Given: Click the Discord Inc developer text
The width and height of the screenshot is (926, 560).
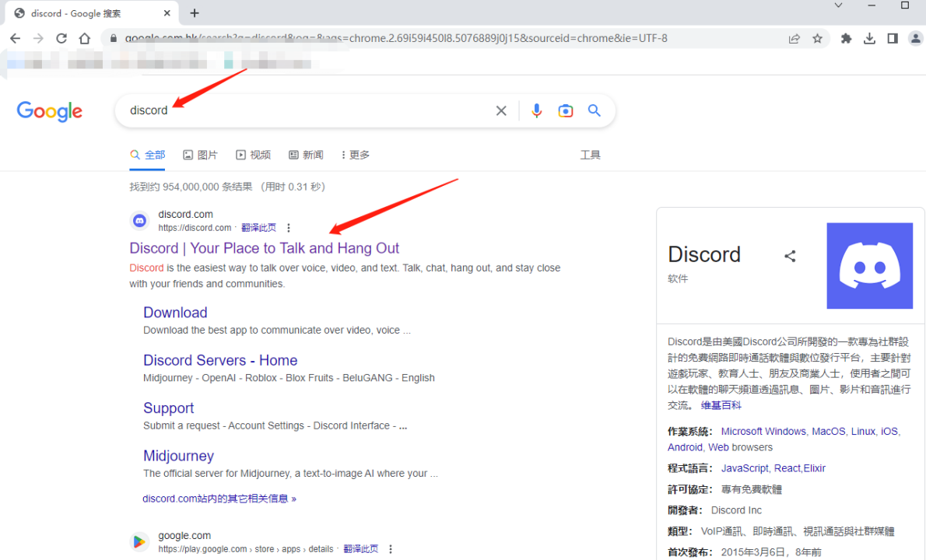Looking at the screenshot, I should (736, 510).
